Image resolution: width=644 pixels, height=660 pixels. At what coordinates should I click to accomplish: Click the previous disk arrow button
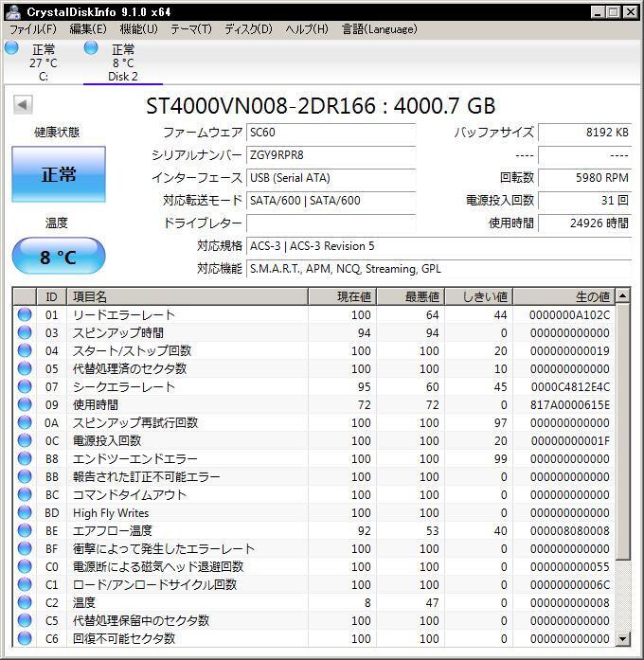tap(23, 104)
